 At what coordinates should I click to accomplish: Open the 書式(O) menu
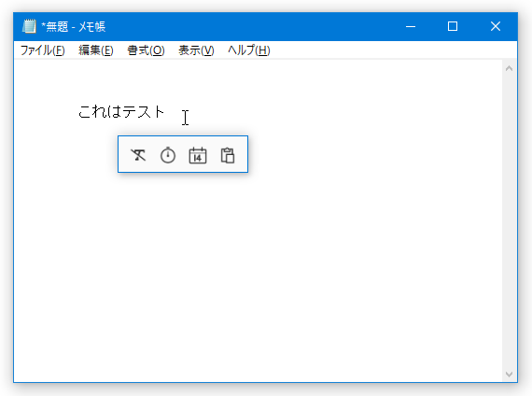click(x=146, y=50)
